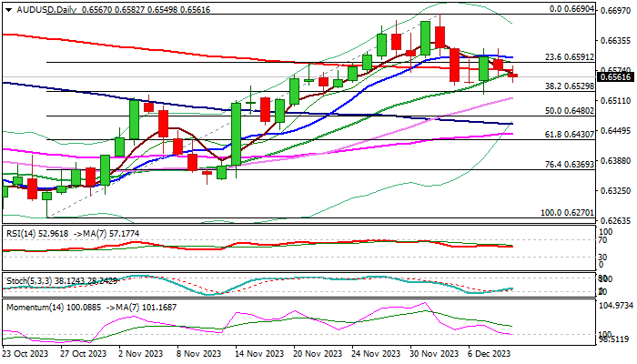
Task: Click the RSI level 30 label
Action: (602, 258)
